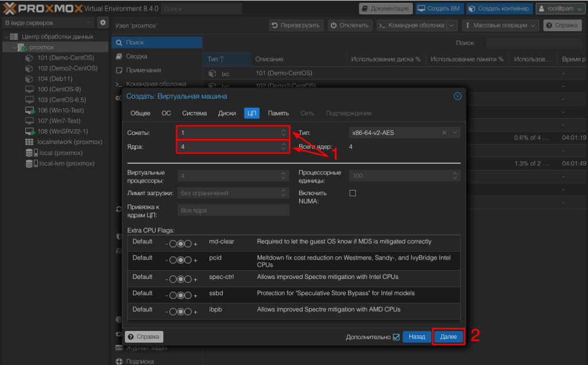Switch to the Диски tab

pyautogui.click(x=227, y=113)
